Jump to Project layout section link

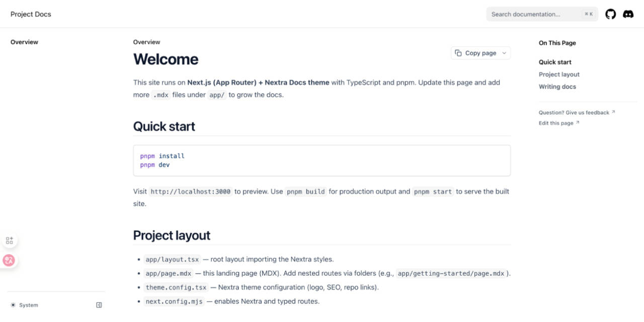pos(559,74)
